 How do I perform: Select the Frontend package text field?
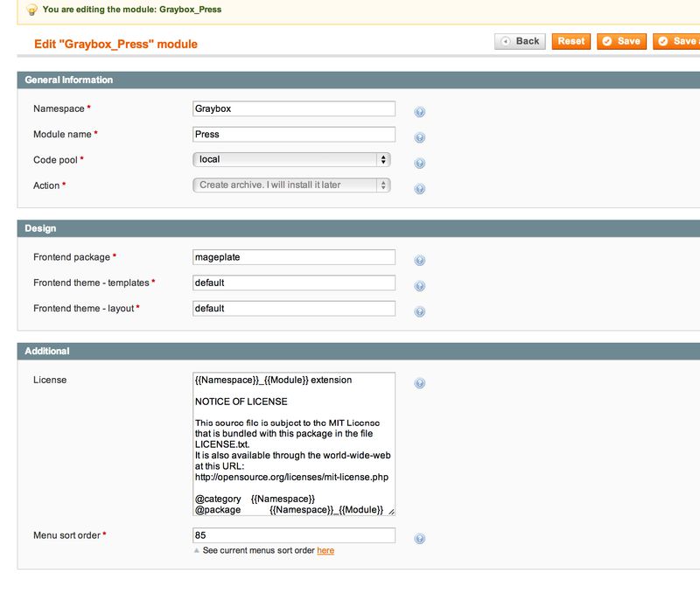point(293,257)
